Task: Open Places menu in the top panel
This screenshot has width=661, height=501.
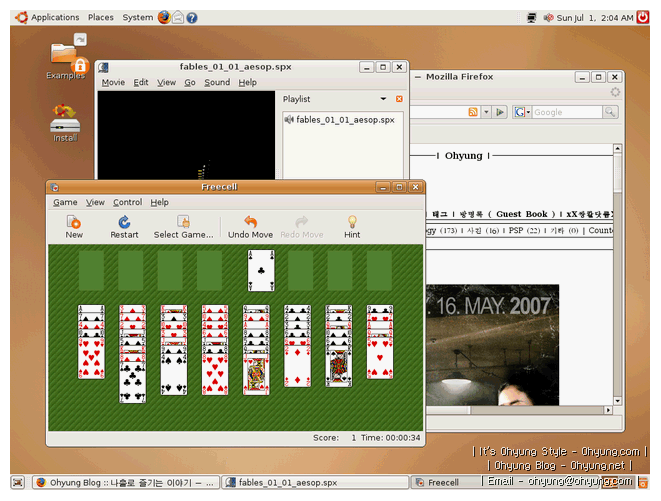Action: [100, 17]
